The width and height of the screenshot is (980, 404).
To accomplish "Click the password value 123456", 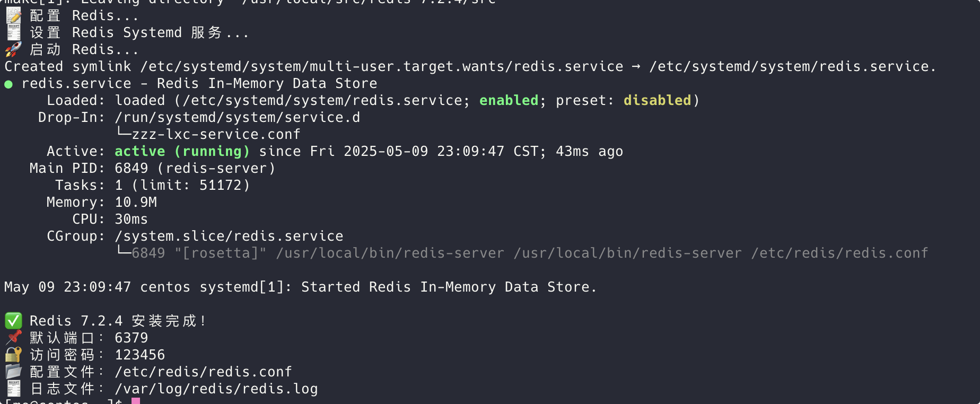I will pos(139,355).
